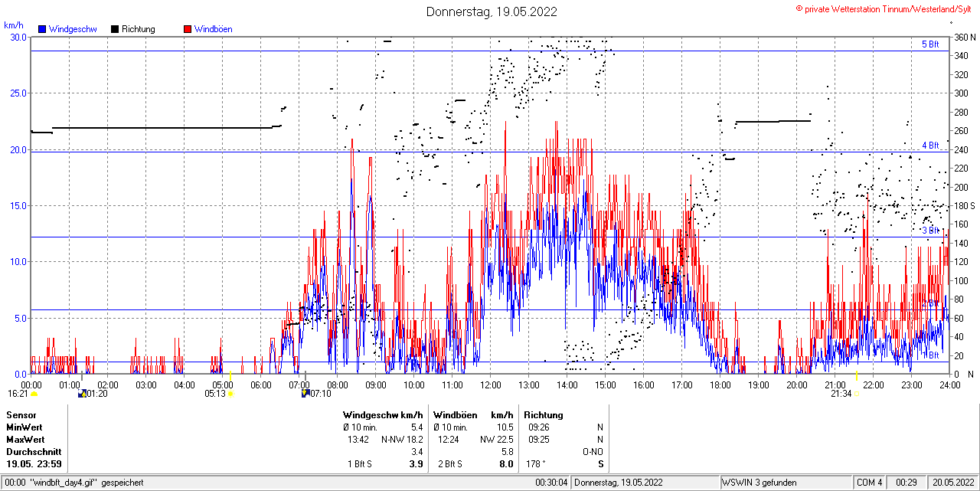This screenshot has width=980, height=491.
Task: Click the 20.05.2022 status bar date
Action: tap(952, 483)
